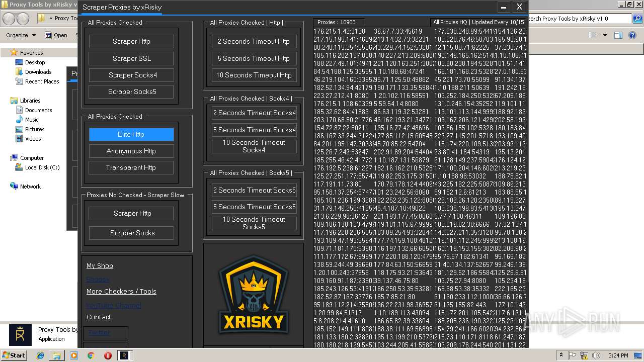Click the Explorer forward navigation arrow

(x=23, y=19)
